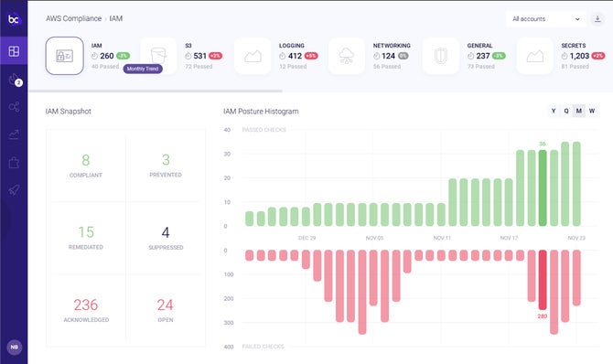Open the dashboard grid icon in sidebar
This screenshot has width=613, height=364.
tap(14, 51)
